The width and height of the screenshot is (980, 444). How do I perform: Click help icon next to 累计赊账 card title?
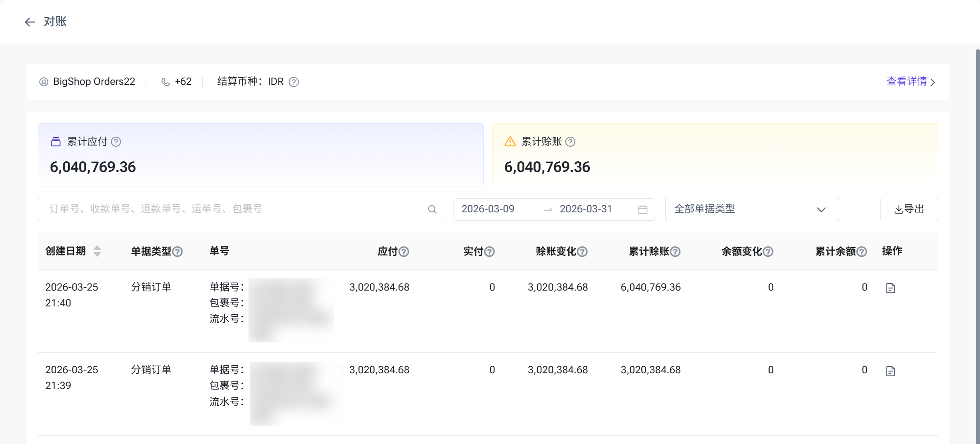(x=570, y=142)
